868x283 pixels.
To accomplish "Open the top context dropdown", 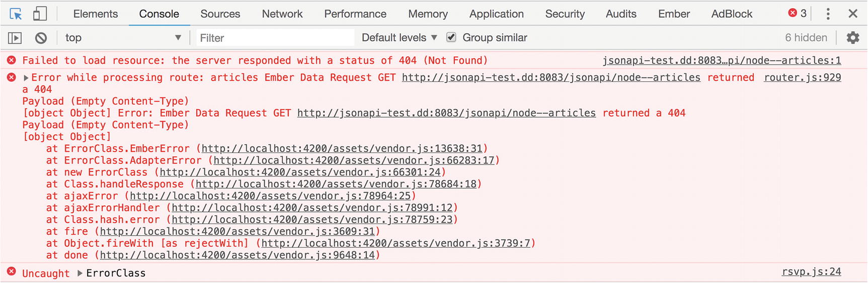I will click(x=123, y=38).
